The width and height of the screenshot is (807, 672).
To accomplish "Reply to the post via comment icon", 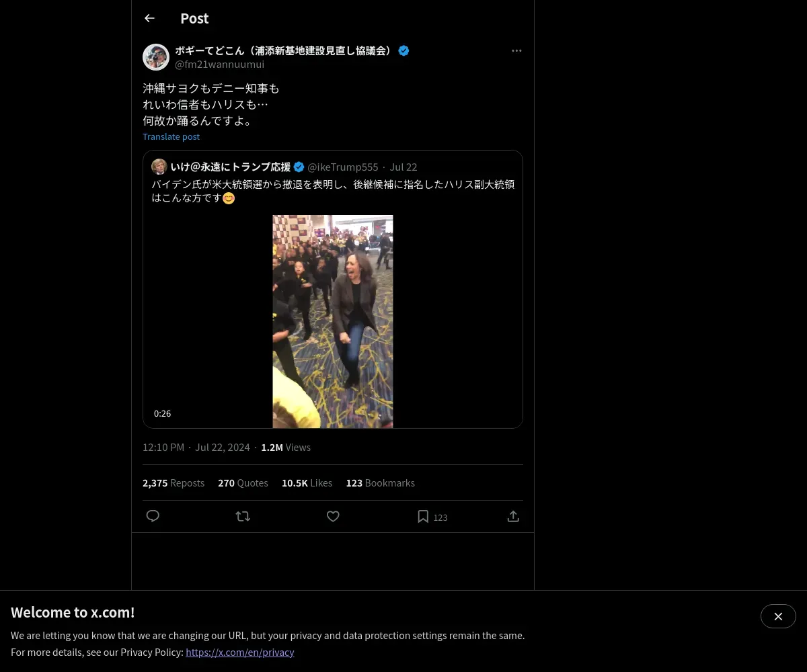I will tap(153, 516).
